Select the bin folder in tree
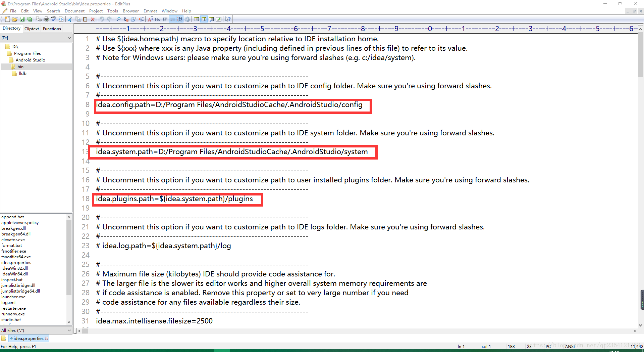Image resolution: width=644 pixels, height=352 pixels. pos(20,67)
